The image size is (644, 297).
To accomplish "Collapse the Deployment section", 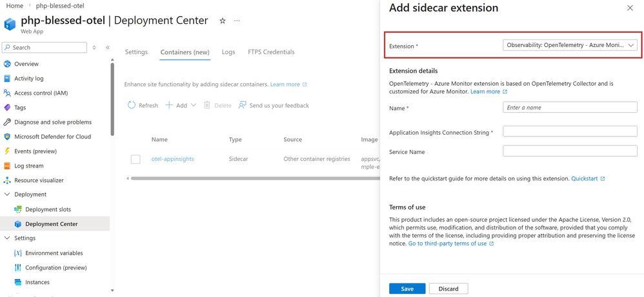I will (x=7, y=195).
